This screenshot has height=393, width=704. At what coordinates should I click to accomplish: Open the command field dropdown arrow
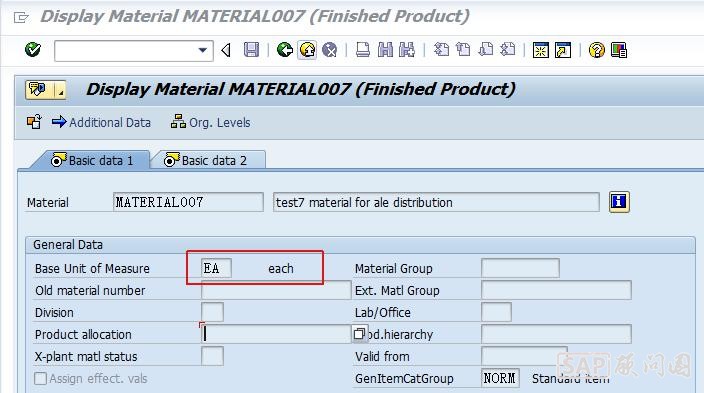click(x=203, y=50)
